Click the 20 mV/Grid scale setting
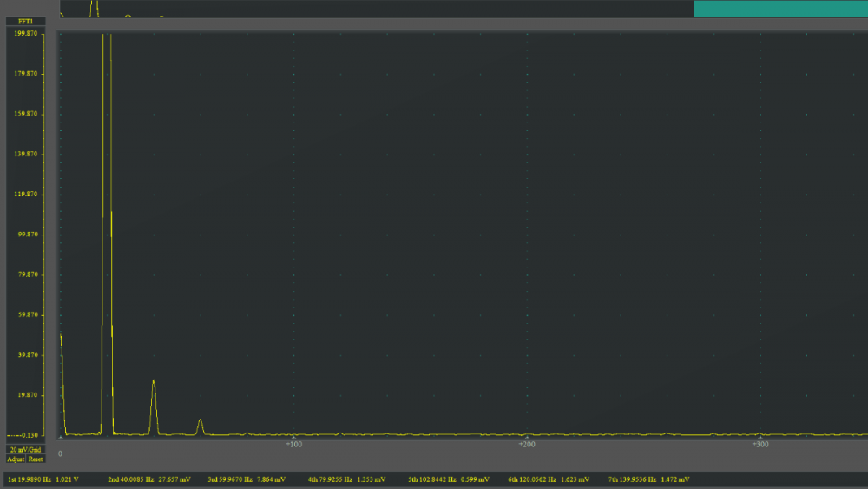Image resolution: width=868 pixels, height=489 pixels. click(x=25, y=450)
